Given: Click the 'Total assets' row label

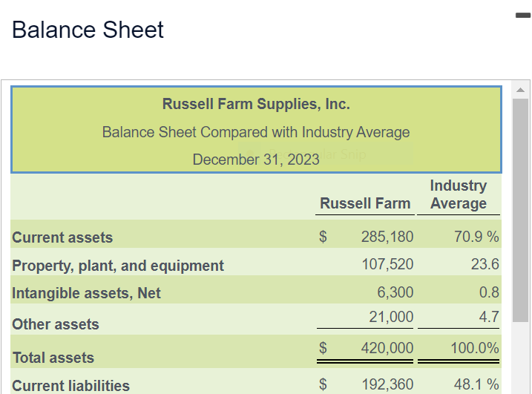Looking at the screenshot, I should pyautogui.click(x=53, y=358).
